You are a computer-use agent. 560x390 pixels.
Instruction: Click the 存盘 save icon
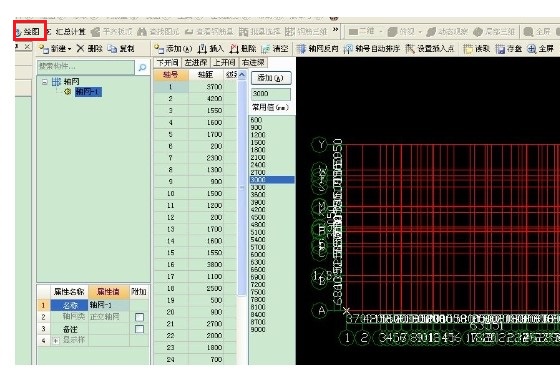pos(500,49)
